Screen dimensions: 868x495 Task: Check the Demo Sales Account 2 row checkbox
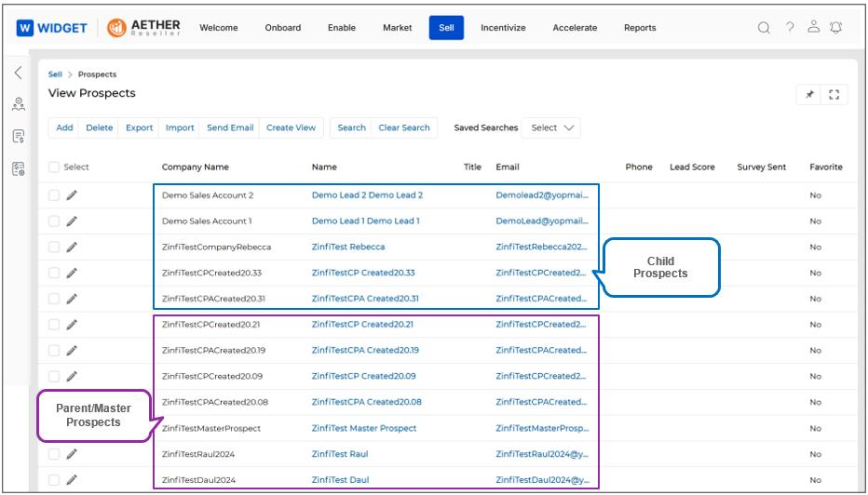(x=54, y=195)
